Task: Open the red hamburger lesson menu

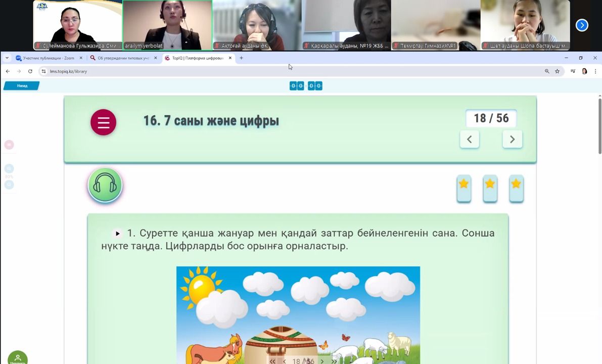Action: pos(103,122)
